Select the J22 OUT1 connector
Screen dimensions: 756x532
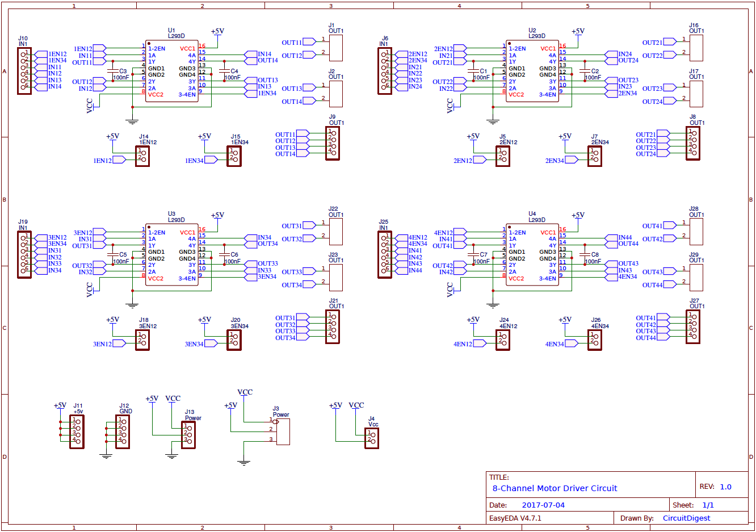coord(335,232)
